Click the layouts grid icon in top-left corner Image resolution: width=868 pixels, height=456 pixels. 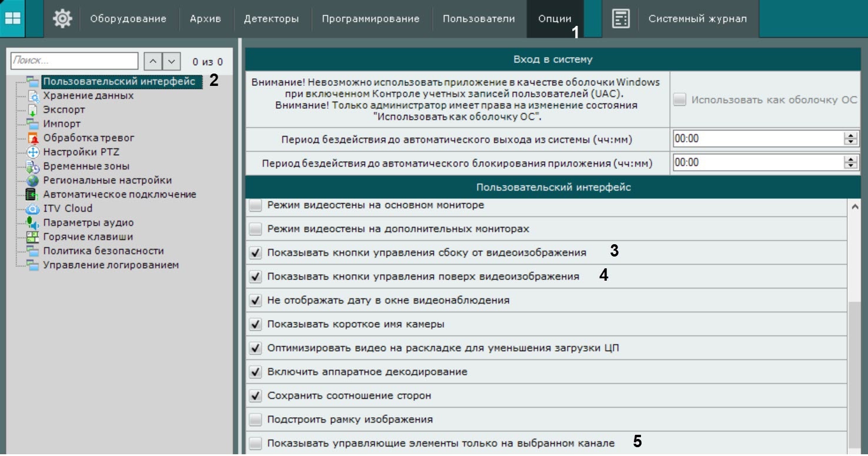click(12, 18)
